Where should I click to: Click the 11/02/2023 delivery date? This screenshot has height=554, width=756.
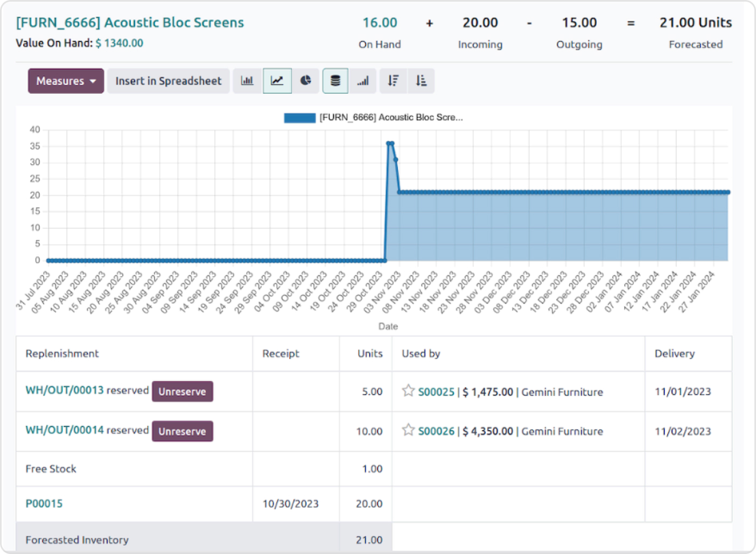[x=683, y=431]
